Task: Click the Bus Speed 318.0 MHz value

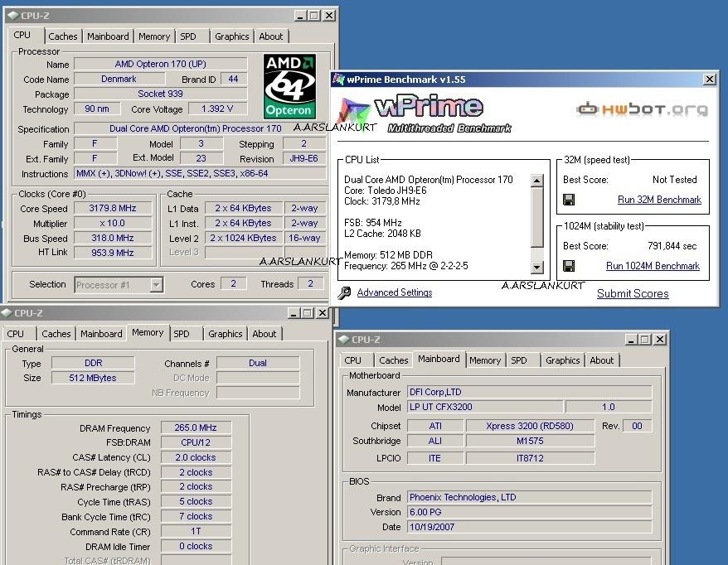Action: click(113, 238)
